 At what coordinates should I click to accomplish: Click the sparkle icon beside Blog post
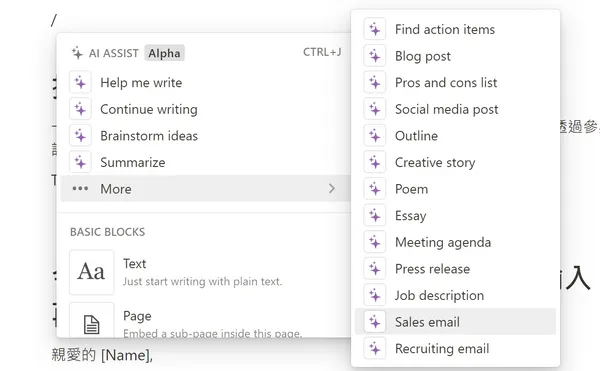[x=375, y=56]
